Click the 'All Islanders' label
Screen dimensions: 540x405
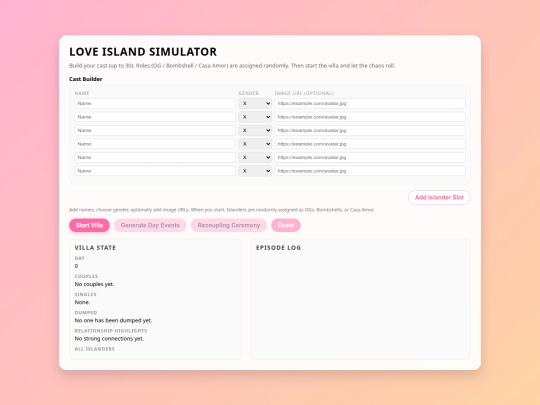(95, 349)
